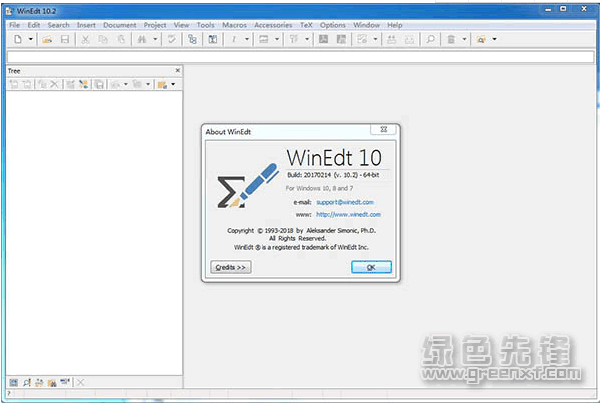600x408 pixels.
Task: Click the last orange folder search icon
Action: [481, 39]
